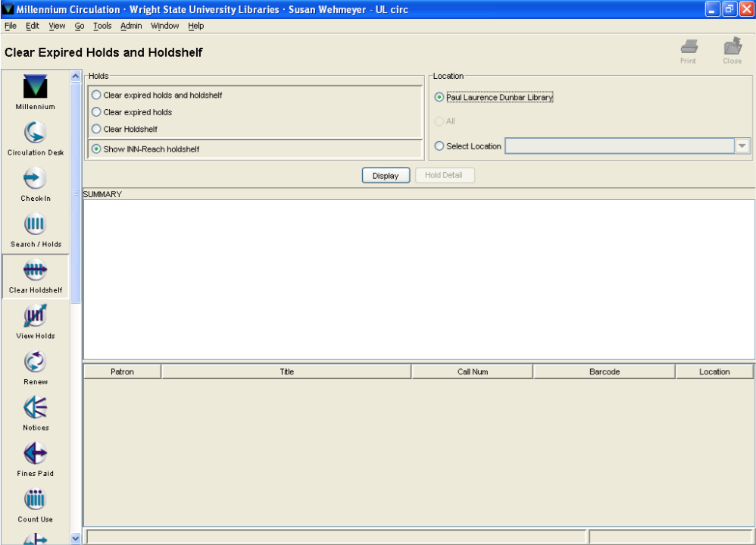Click the Display button
The height and width of the screenshot is (545, 756).
click(386, 176)
